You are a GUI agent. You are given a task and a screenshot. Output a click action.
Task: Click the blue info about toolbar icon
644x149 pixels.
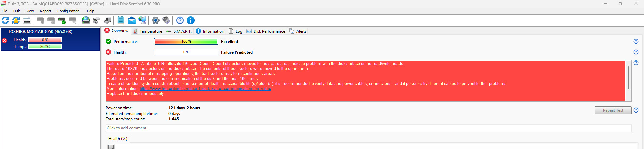191,20
